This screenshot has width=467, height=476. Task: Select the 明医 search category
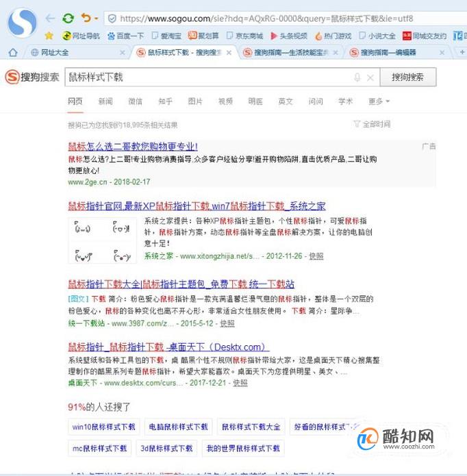tap(255, 101)
